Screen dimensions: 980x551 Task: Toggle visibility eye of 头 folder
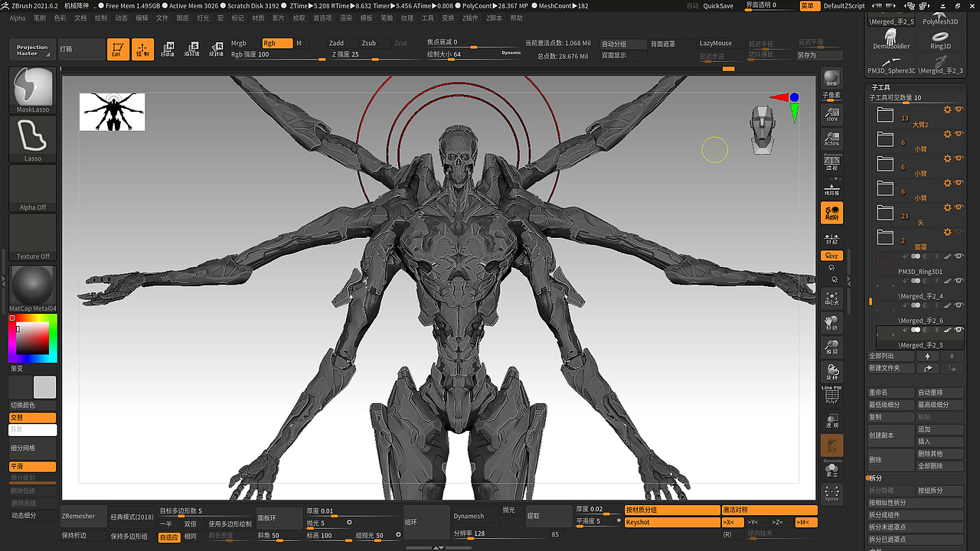click(959, 207)
